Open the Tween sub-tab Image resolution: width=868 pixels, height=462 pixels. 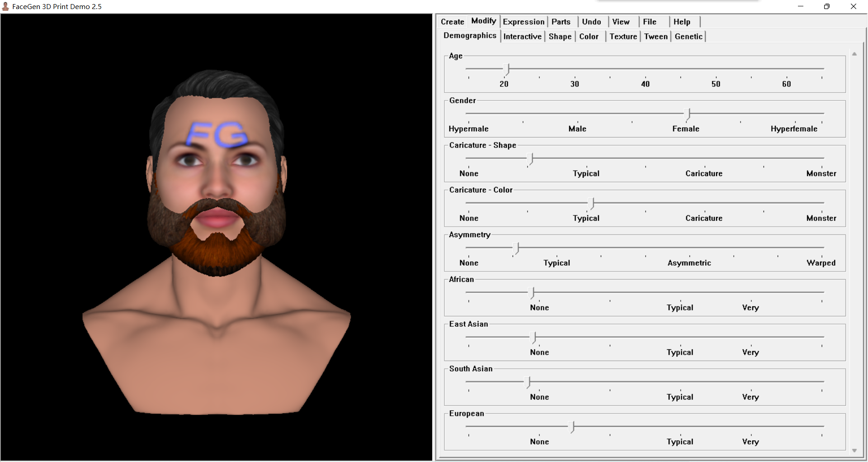click(656, 37)
